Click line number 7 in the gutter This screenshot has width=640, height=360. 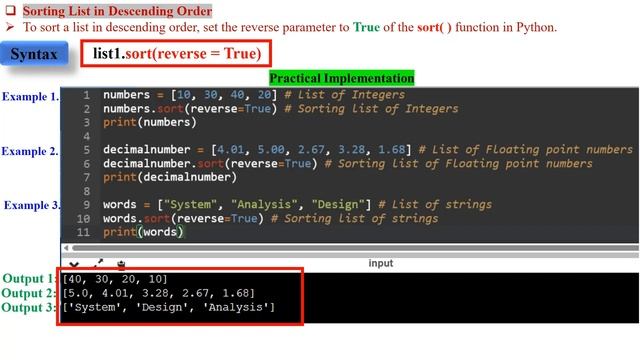(x=87, y=178)
